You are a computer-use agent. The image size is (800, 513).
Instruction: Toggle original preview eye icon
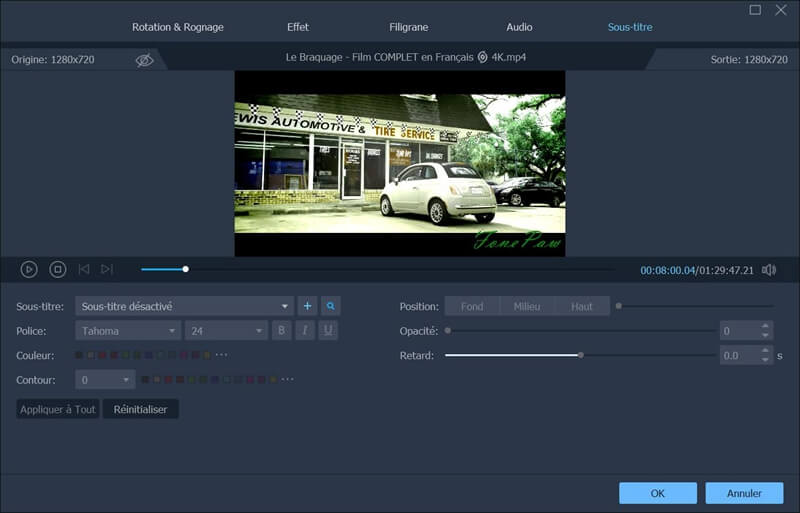click(x=144, y=60)
